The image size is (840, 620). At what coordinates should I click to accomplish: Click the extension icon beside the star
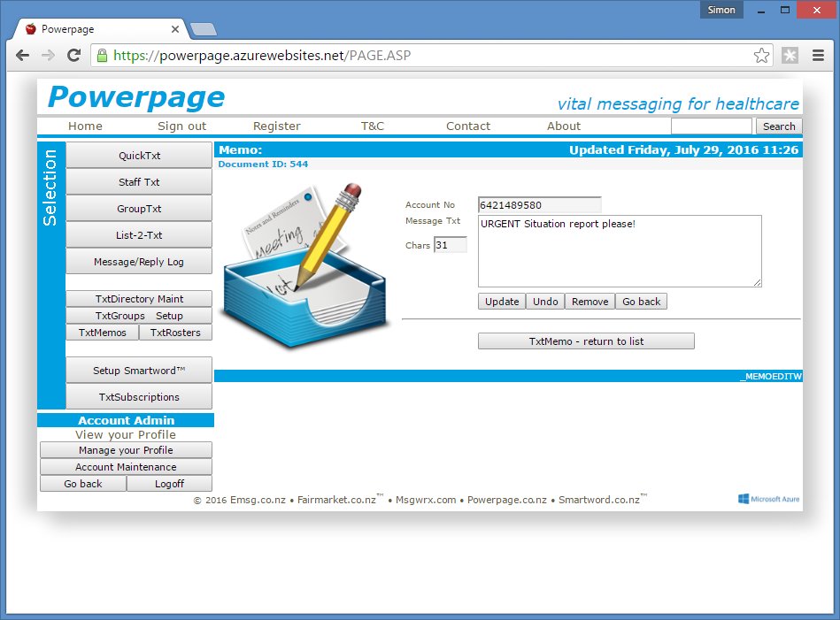point(790,56)
